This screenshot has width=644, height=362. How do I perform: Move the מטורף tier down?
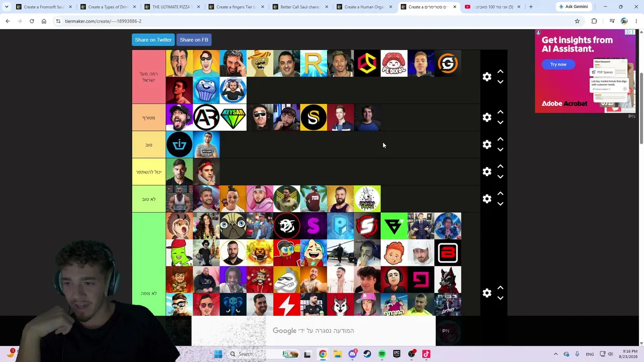pos(500,122)
